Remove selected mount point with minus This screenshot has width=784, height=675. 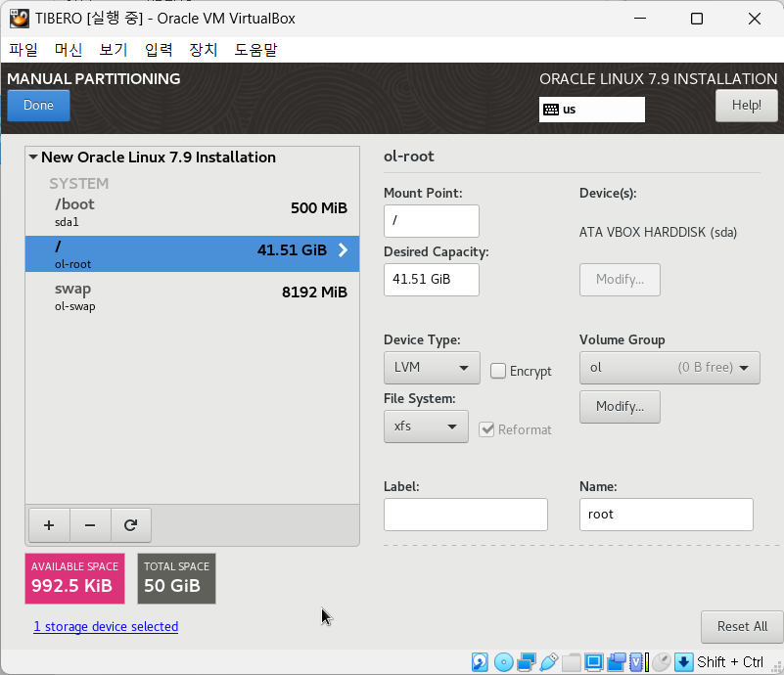90,525
